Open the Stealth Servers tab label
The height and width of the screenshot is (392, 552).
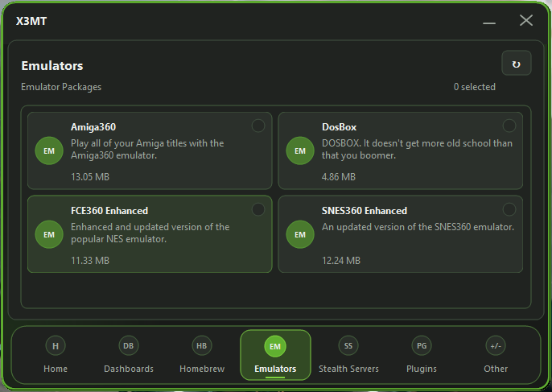348,369
